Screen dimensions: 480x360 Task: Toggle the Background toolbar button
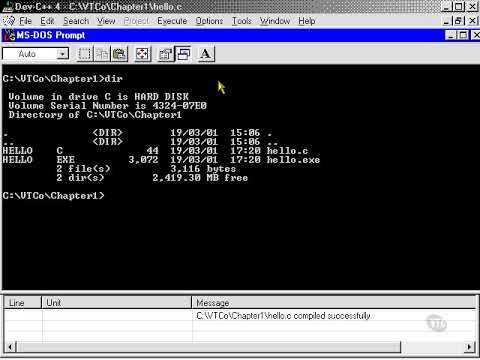coord(183,54)
